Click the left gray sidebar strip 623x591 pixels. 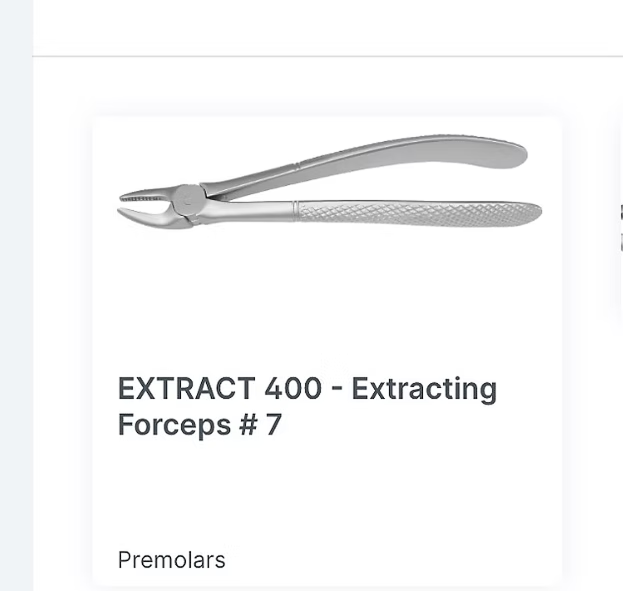coord(16,300)
